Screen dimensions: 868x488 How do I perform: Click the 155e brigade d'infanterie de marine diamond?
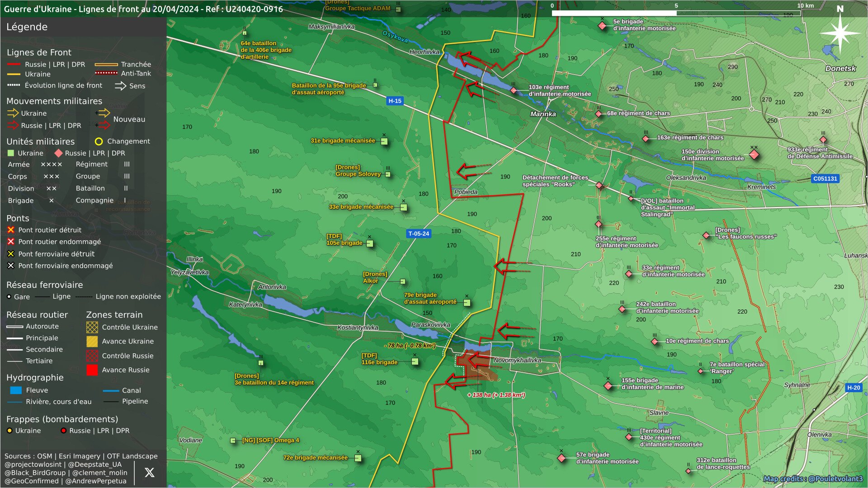pos(608,385)
